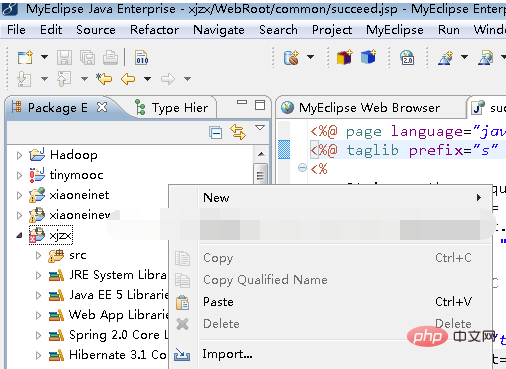
Task: Expand the Hadoop project
Action: (19, 155)
